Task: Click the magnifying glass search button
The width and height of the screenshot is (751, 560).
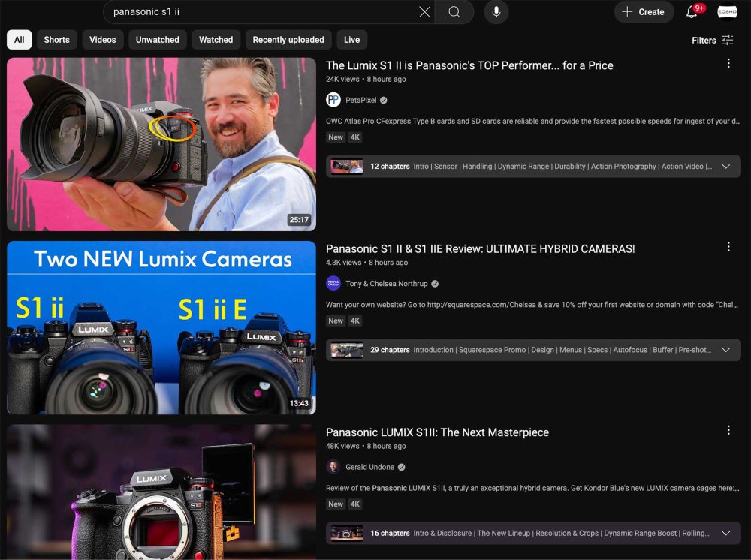Action: pyautogui.click(x=454, y=12)
